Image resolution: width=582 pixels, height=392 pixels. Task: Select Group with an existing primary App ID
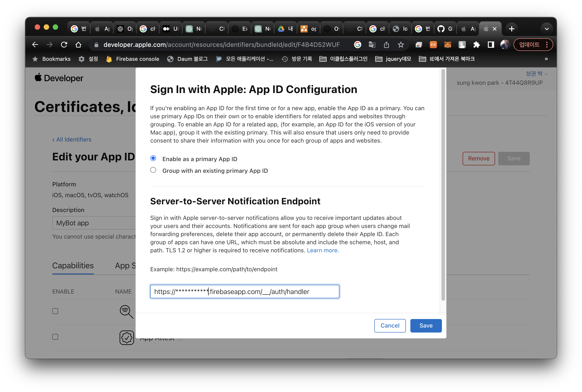pyautogui.click(x=153, y=170)
